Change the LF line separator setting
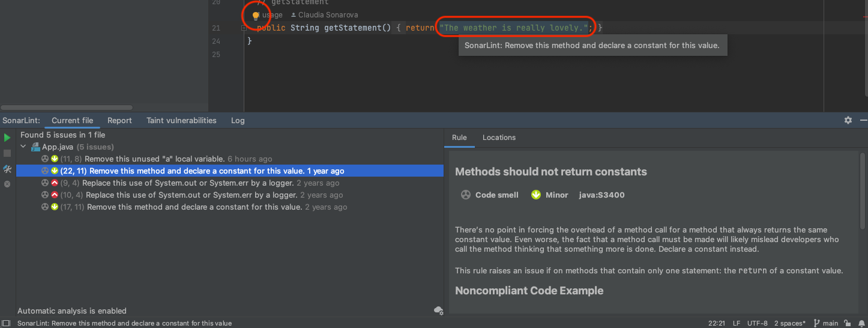 737,323
